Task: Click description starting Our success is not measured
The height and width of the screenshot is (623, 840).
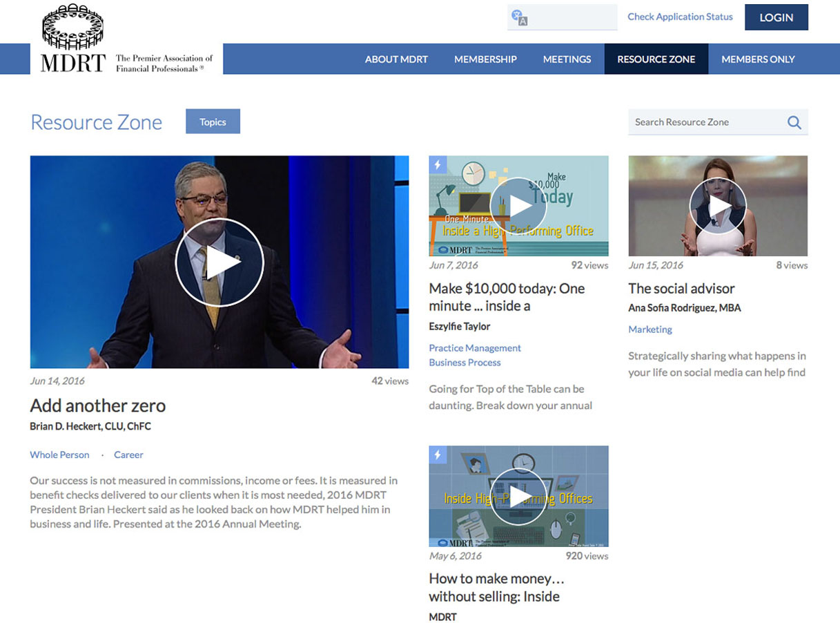Action: 214,502
